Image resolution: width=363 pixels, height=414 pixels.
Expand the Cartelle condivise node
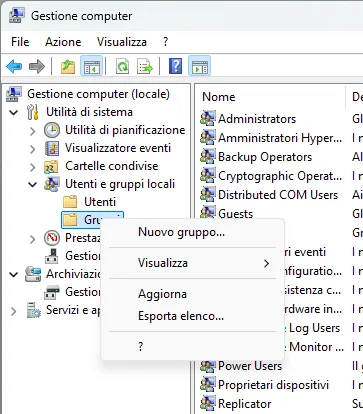click(x=32, y=167)
